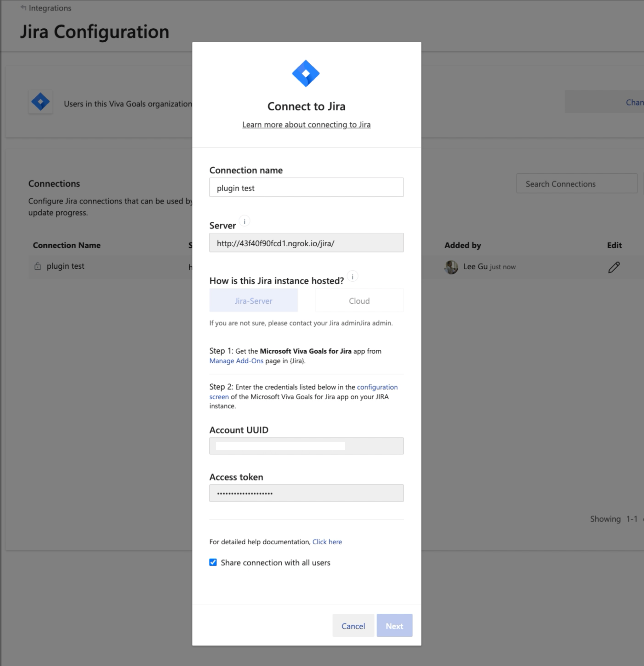Image resolution: width=644 pixels, height=666 pixels.
Task: Click the Connection name input field
Action: (x=307, y=187)
